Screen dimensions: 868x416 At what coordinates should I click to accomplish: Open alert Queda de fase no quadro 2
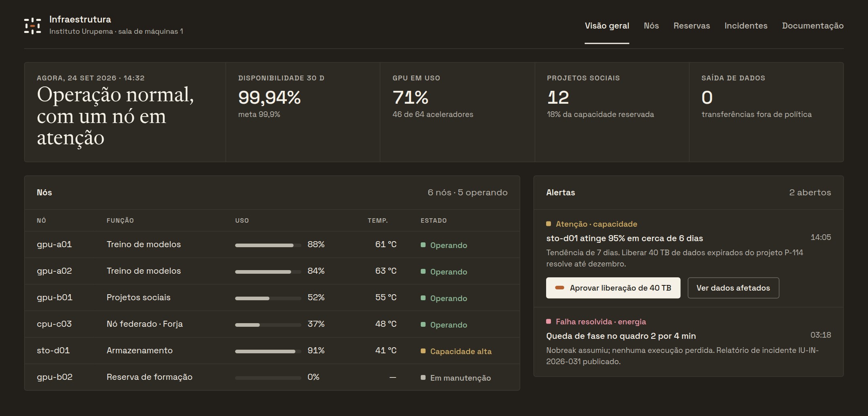(621, 336)
